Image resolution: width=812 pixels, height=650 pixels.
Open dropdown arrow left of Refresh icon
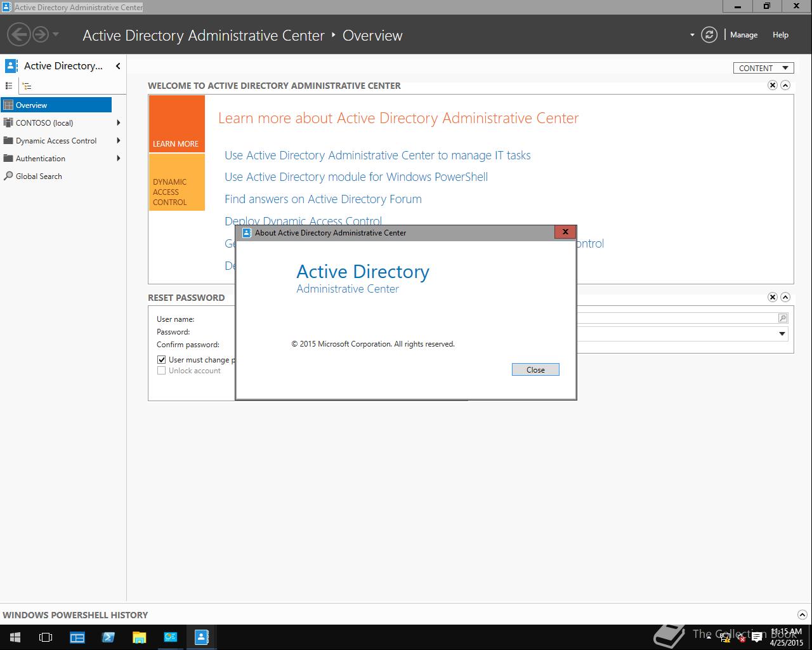[692, 35]
